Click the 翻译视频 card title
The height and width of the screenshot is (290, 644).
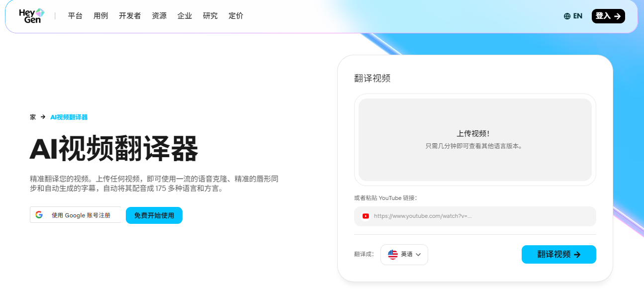click(372, 78)
